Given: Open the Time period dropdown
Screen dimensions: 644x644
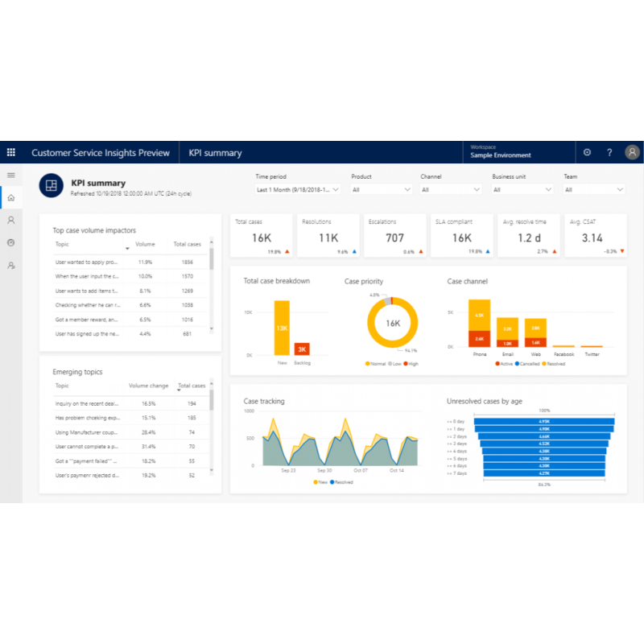Looking at the screenshot, I should pyautogui.click(x=298, y=189).
